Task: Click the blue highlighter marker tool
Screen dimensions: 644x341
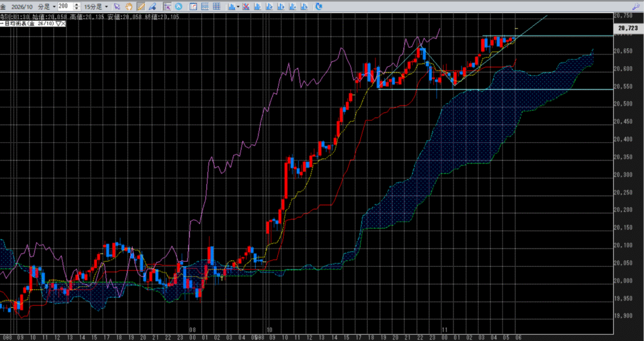Action: point(152,6)
